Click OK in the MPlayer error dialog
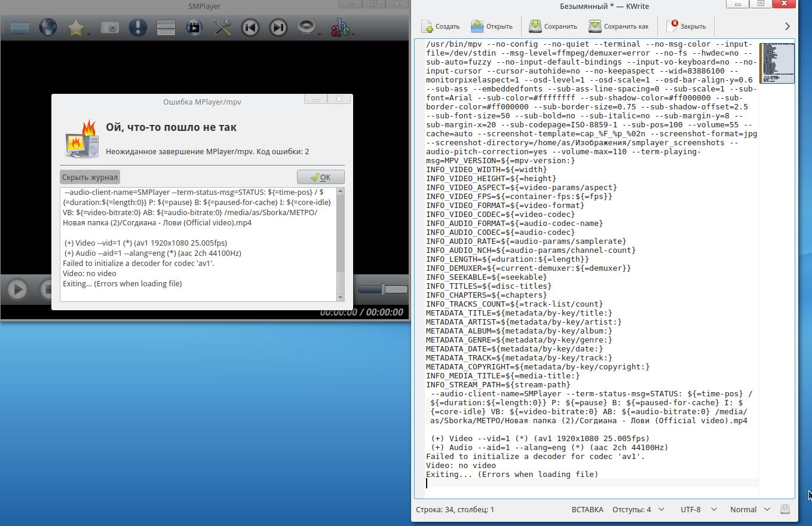Image resolution: width=812 pixels, height=526 pixels. pos(320,177)
